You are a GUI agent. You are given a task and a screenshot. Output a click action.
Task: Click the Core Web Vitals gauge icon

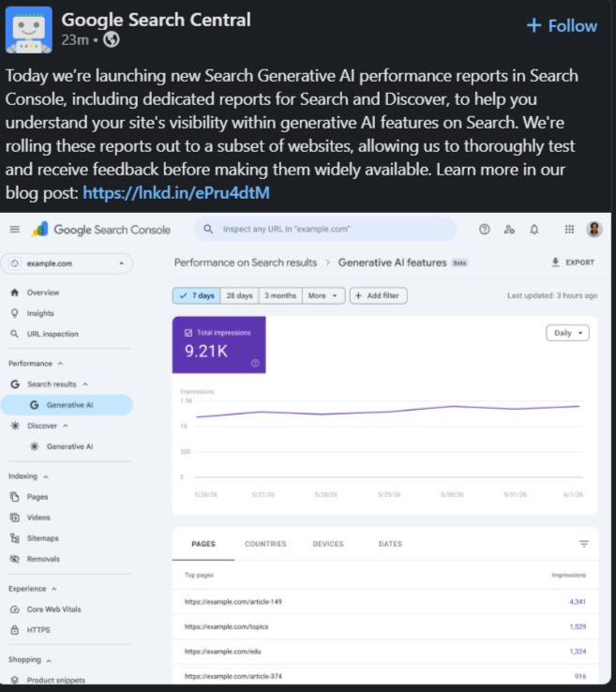(15, 609)
